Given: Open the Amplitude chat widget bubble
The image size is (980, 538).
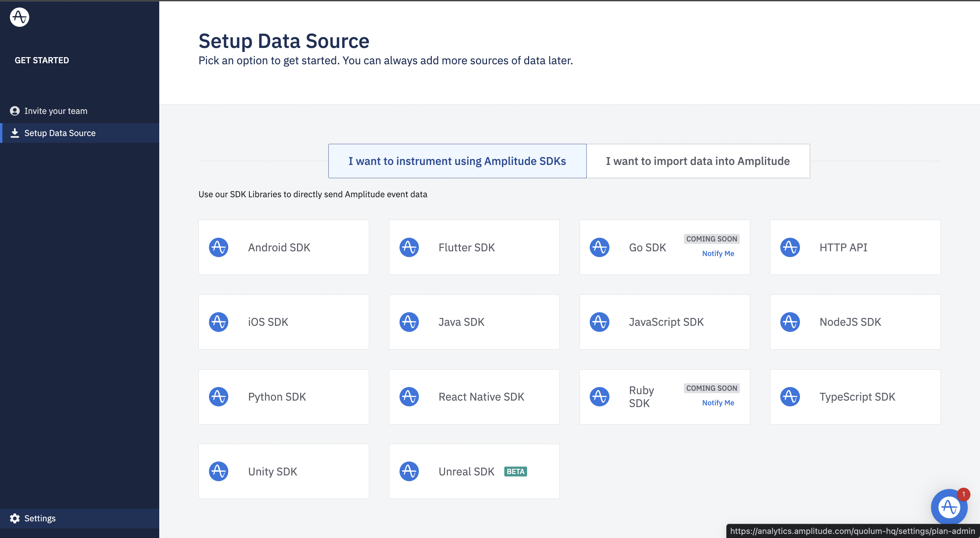Looking at the screenshot, I should coord(949,507).
